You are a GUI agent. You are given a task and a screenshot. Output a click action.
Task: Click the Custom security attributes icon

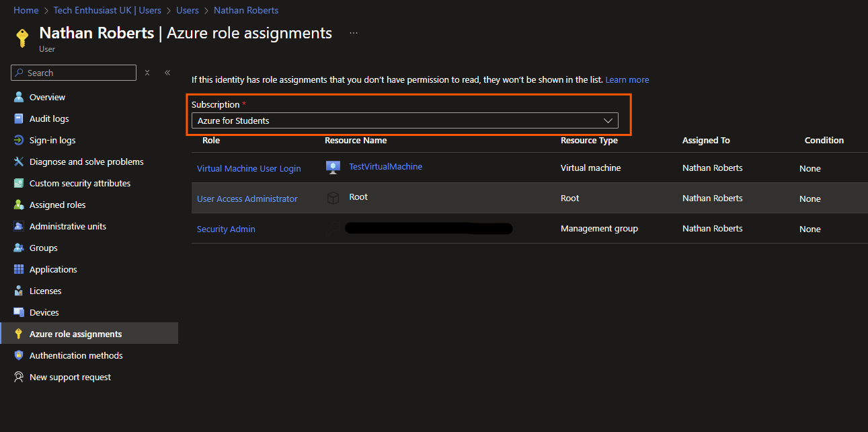point(19,183)
